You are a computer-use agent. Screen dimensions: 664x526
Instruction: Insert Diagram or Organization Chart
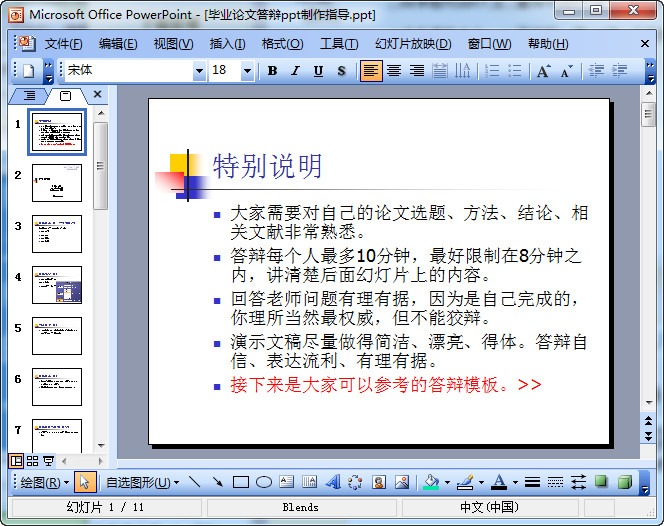coord(355,482)
